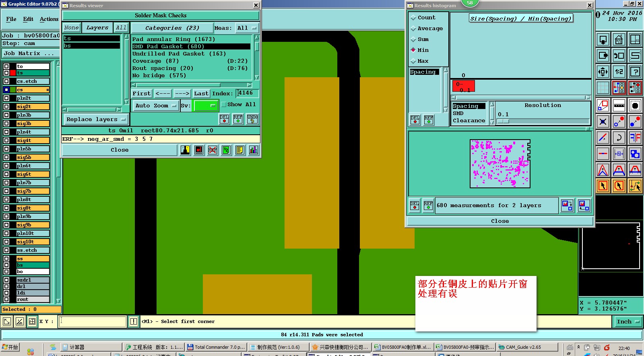Toggle the checkbox for layer cs.etch

pyautogui.click(x=6, y=81)
